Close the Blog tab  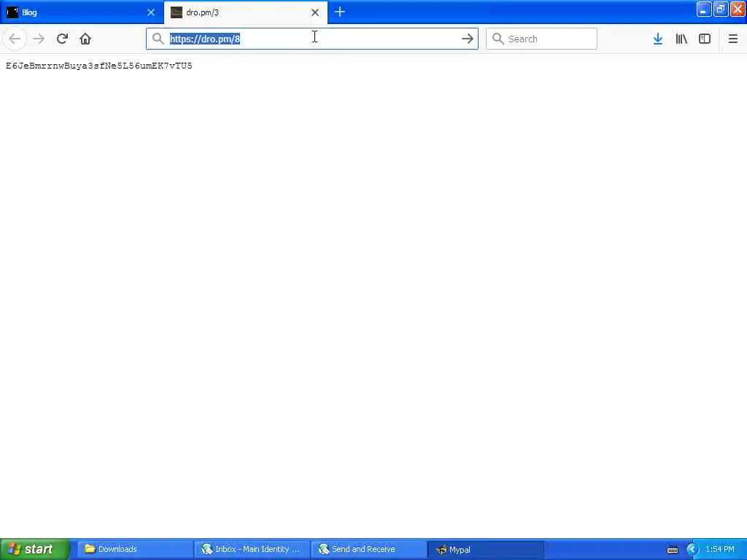(151, 12)
